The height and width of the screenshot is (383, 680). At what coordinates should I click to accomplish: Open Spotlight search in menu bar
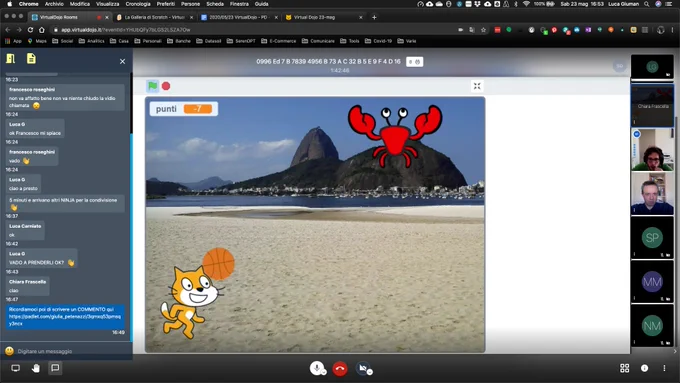pos(647,4)
